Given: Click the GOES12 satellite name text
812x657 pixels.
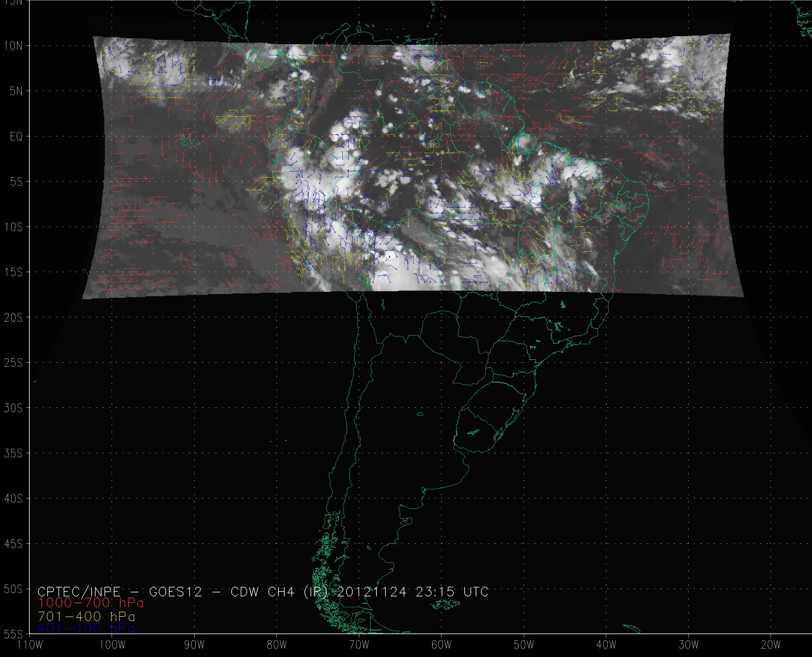Looking at the screenshot, I should (176, 591).
